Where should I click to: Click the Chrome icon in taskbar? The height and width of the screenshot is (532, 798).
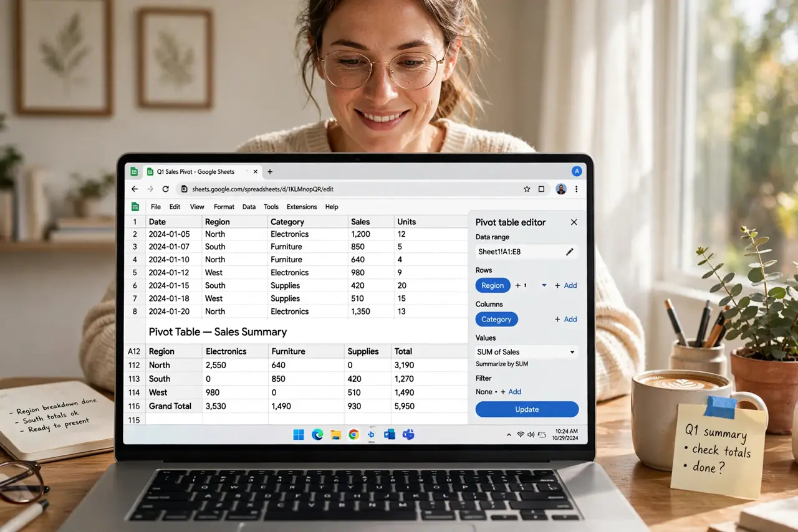353,434
